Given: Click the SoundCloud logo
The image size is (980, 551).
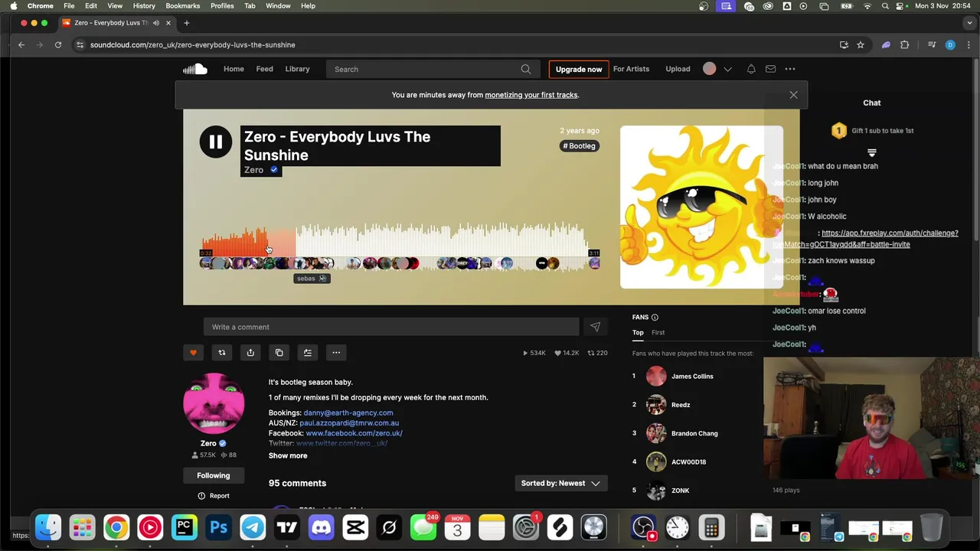Looking at the screenshot, I should (195, 69).
